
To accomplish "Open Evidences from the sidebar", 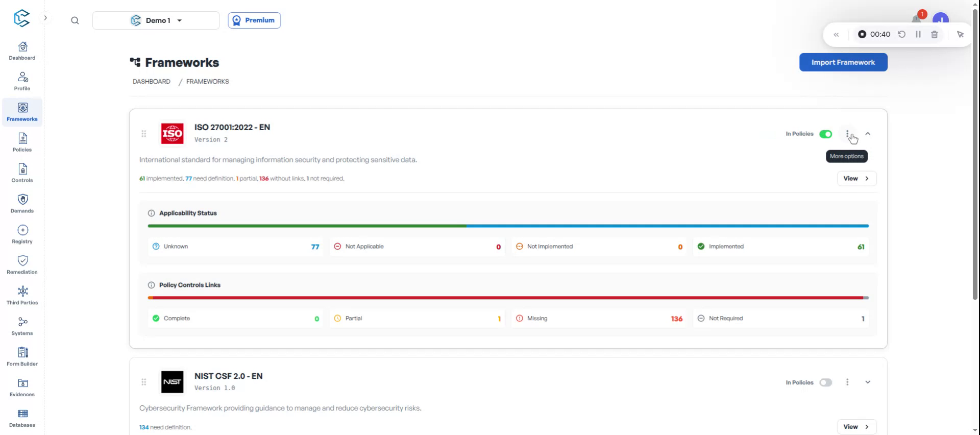I will [x=22, y=387].
